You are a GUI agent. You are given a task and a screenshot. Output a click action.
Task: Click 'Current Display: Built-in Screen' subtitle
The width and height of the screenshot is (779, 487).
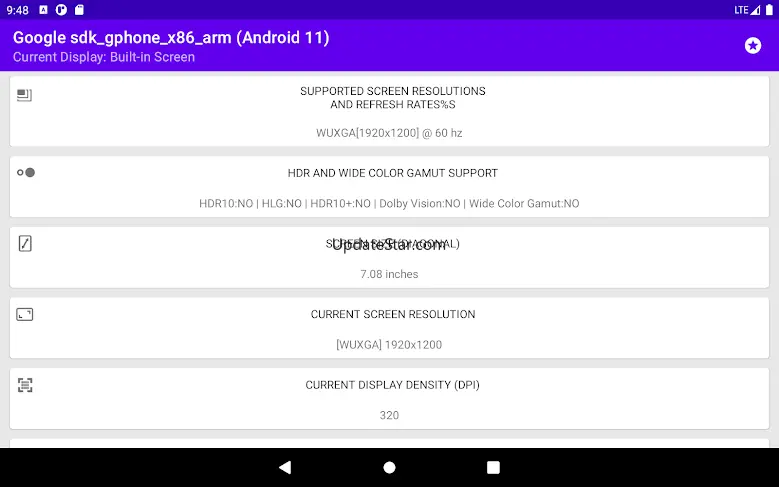(104, 57)
